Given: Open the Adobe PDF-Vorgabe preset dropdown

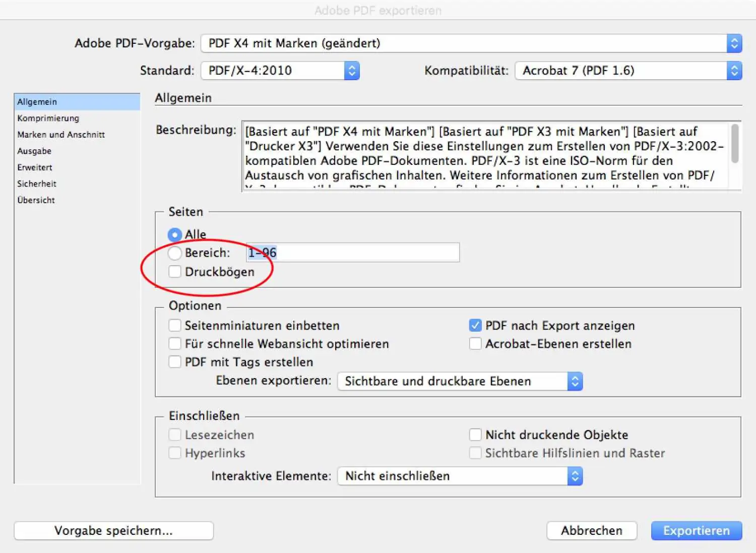Looking at the screenshot, I should [x=471, y=43].
